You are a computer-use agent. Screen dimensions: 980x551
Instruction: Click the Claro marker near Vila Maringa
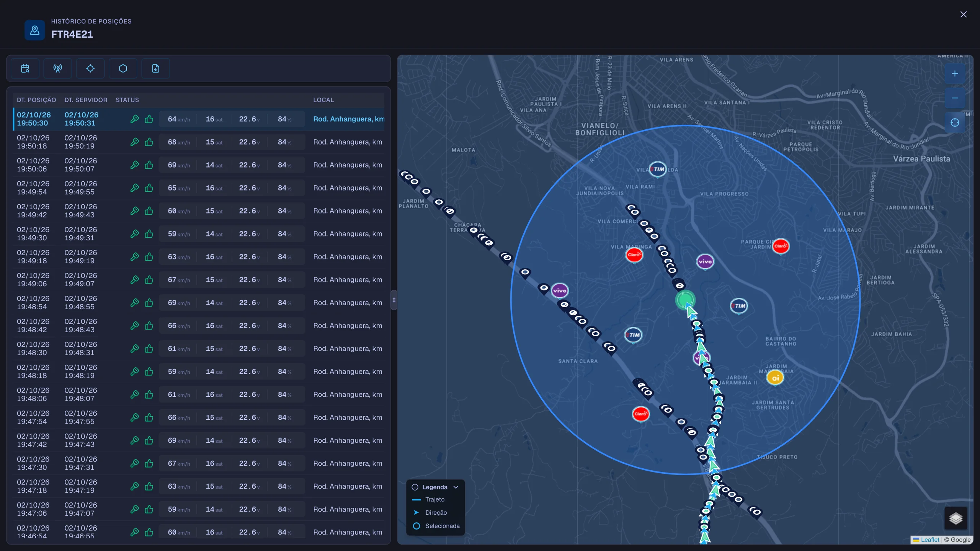point(634,255)
